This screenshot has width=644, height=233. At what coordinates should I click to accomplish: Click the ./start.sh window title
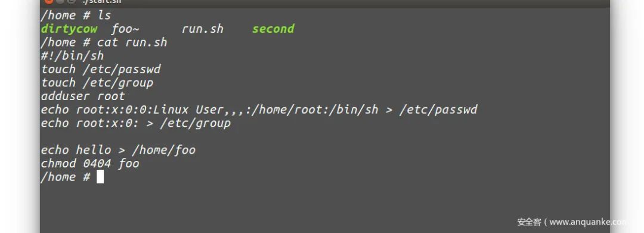101,2
